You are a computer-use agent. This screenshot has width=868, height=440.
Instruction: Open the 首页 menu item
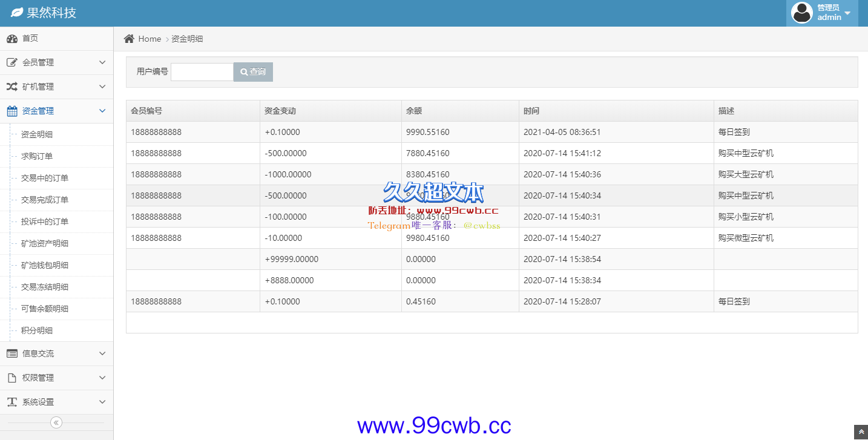[x=56, y=39]
